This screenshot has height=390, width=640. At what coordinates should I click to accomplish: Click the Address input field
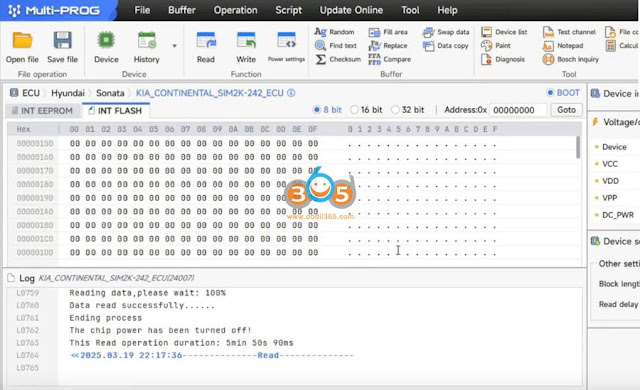518,110
